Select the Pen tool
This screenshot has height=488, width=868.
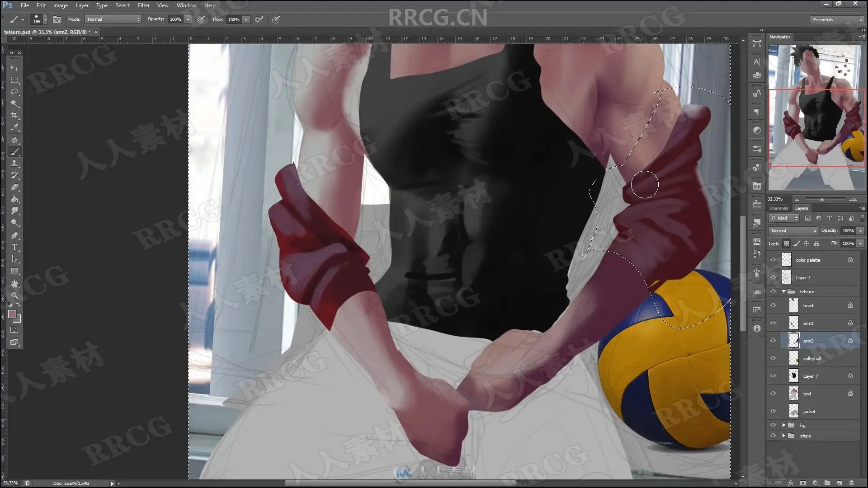(x=14, y=235)
